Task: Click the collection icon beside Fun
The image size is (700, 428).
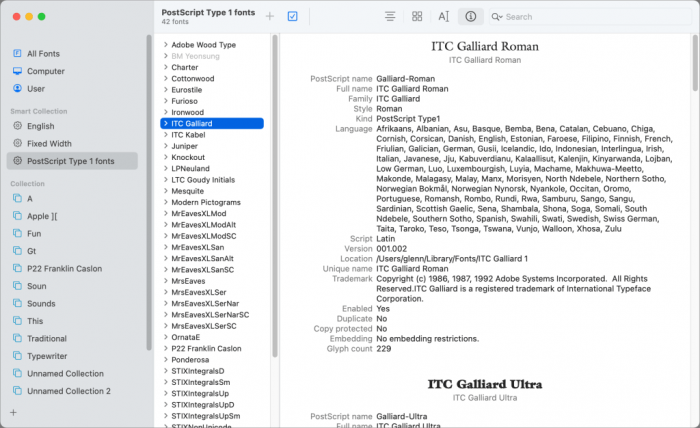Action: (17, 233)
